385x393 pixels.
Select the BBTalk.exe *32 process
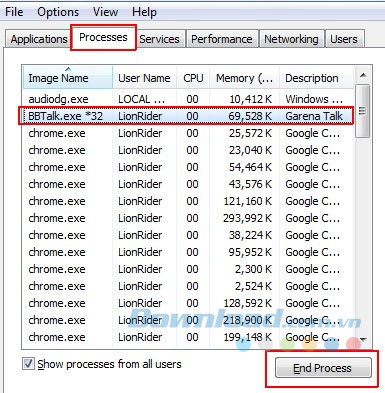tap(188, 116)
